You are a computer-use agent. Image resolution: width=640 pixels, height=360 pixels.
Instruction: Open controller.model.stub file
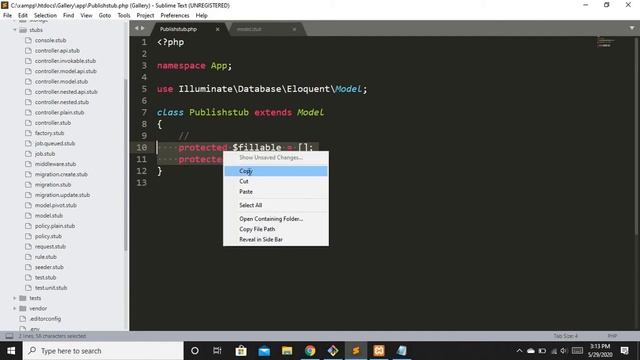pyautogui.click(x=61, y=82)
